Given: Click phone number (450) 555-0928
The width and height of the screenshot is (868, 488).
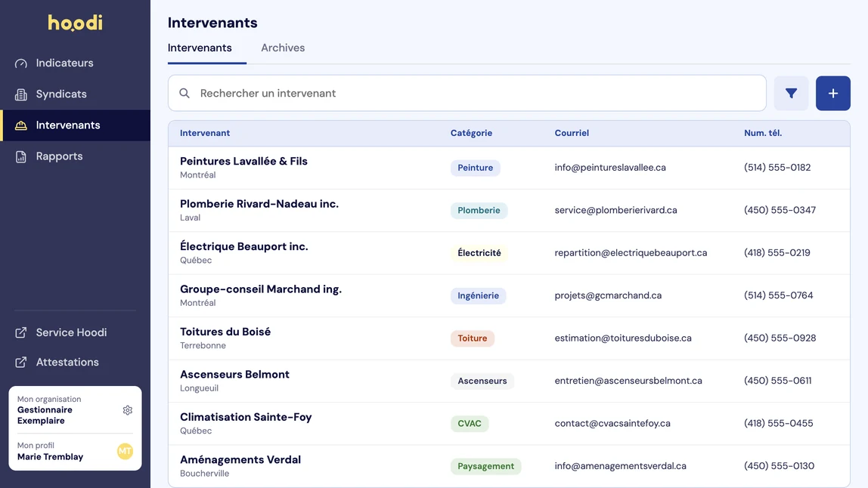Looking at the screenshot, I should (780, 338).
